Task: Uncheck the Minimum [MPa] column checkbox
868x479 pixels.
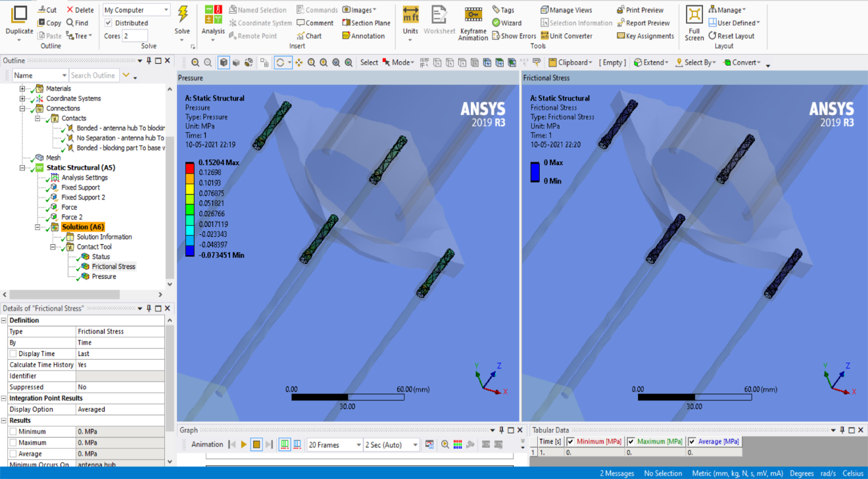Action: pos(570,441)
